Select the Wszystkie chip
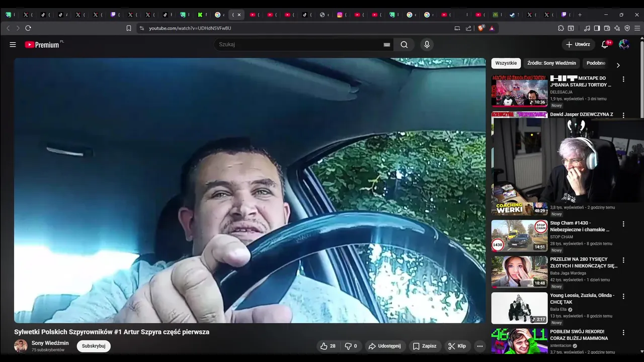This screenshot has width=644, height=362. [506, 63]
